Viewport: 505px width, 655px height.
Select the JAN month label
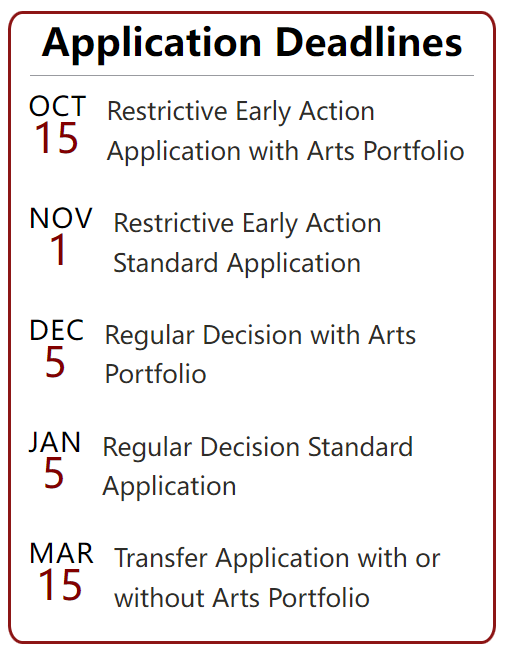click(x=55, y=442)
